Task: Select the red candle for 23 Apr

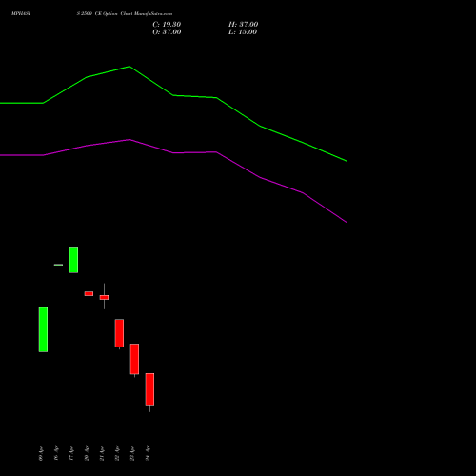Action: [x=134, y=359]
